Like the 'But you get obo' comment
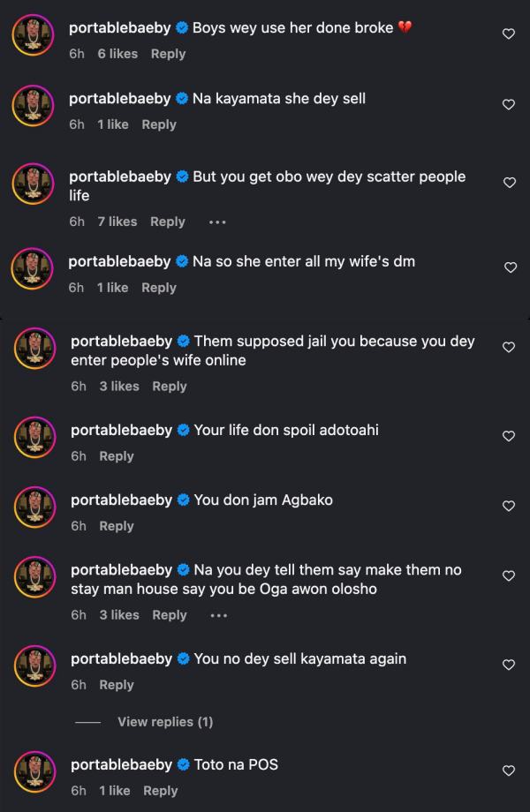Viewport: 530px width, 812px height. point(508,183)
